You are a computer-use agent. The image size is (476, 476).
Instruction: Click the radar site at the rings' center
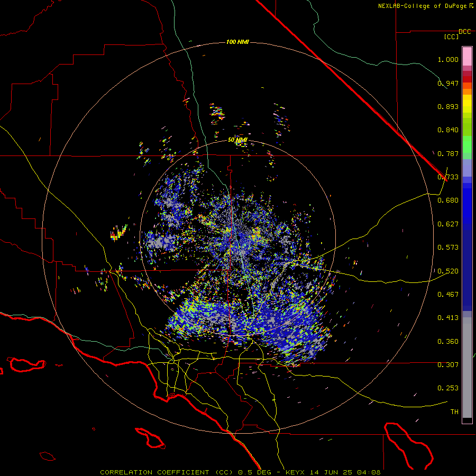(x=239, y=237)
